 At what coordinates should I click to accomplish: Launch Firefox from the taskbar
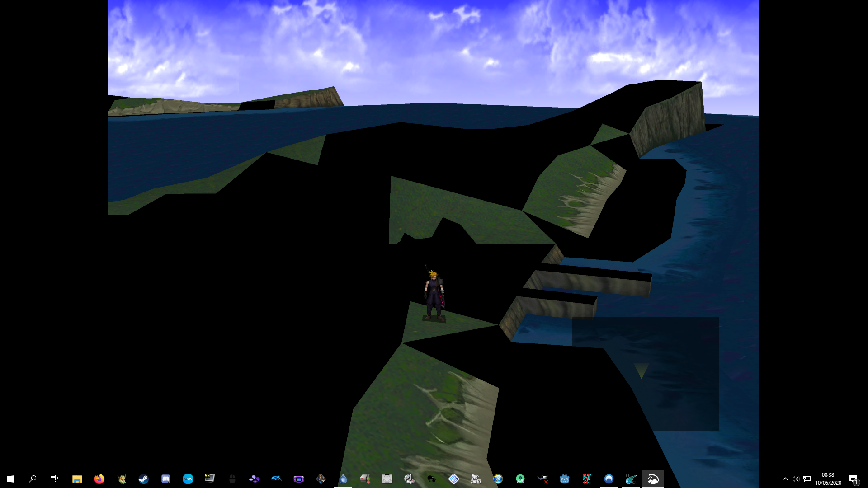click(99, 479)
